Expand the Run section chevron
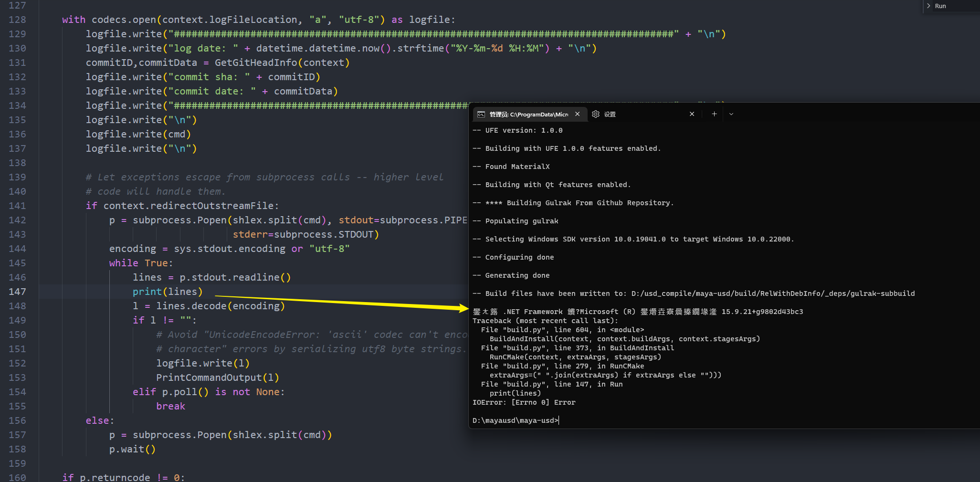The image size is (980, 482). [928, 6]
